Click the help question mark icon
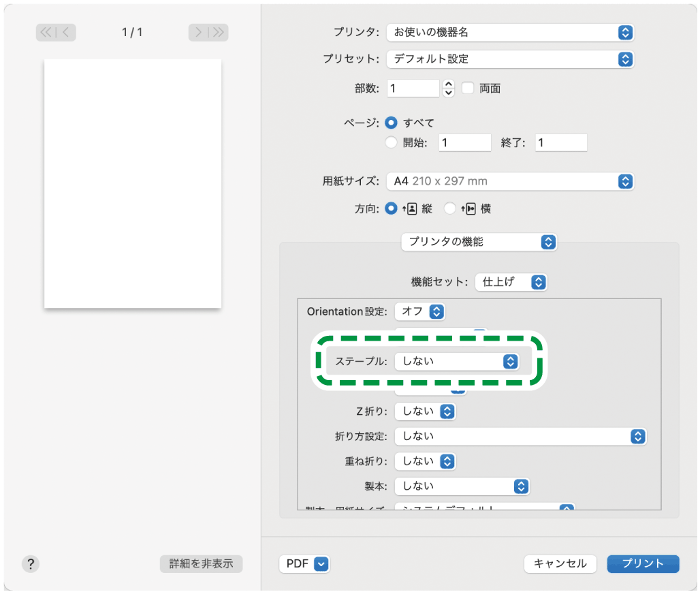 click(x=30, y=564)
